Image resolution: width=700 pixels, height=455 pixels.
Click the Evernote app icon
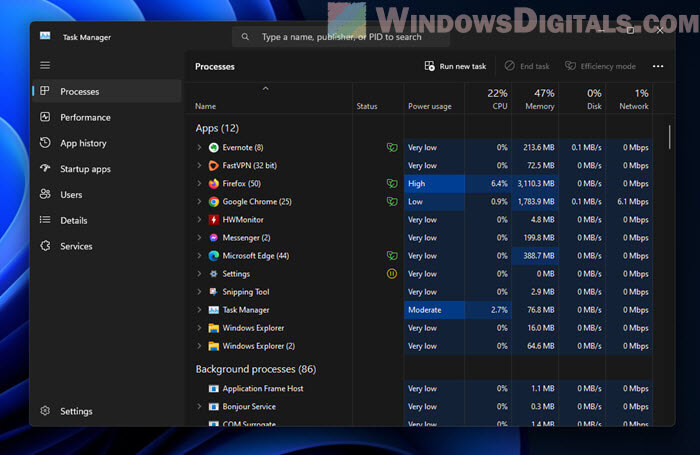pyautogui.click(x=214, y=148)
